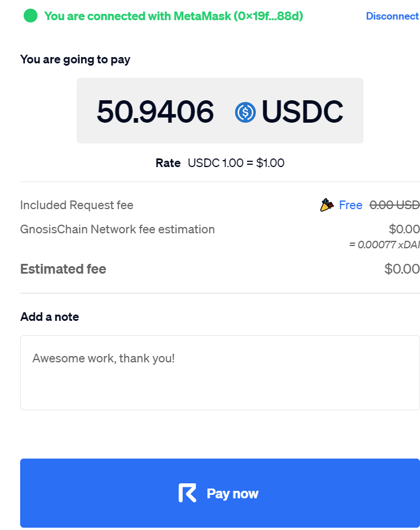
Task: Click the USDC coin logo icon
Action: [x=245, y=112]
